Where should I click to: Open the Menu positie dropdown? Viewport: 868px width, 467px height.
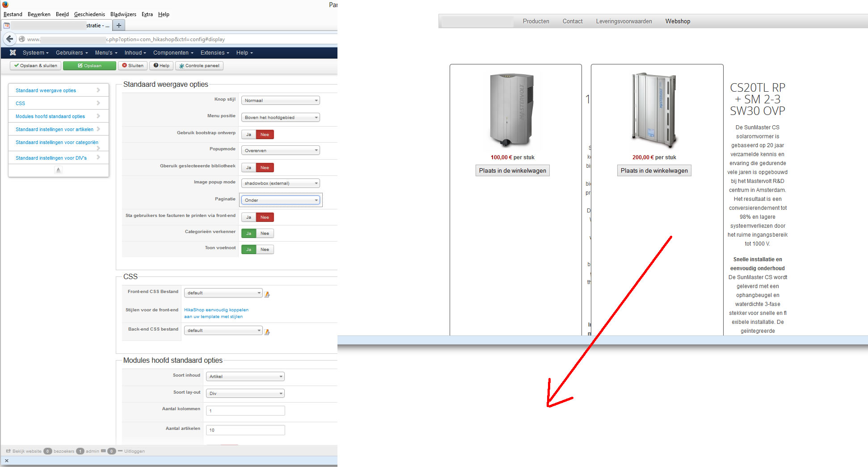[281, 118]
